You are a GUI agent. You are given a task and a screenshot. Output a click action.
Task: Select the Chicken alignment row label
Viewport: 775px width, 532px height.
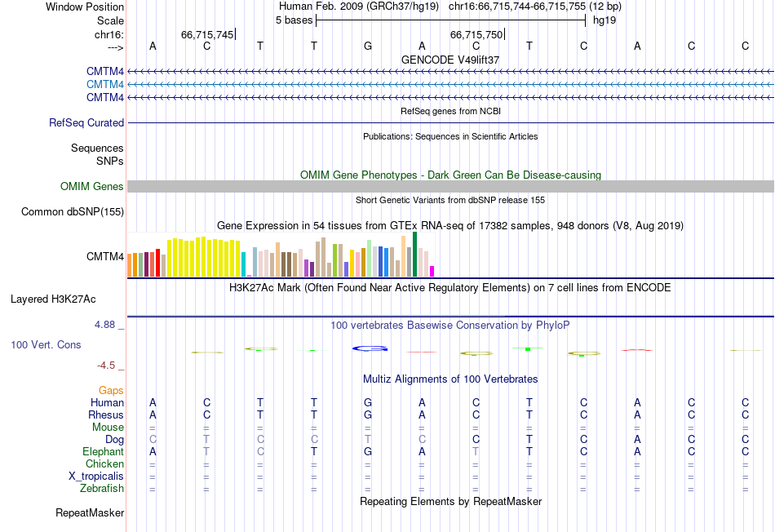pyautogui.click(x=104, y=463)
